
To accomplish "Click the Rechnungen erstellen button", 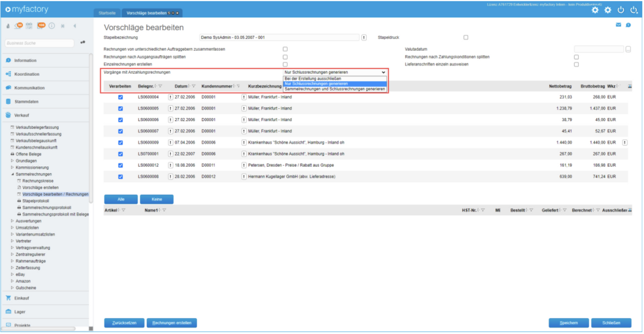I will tap(172, 323).
